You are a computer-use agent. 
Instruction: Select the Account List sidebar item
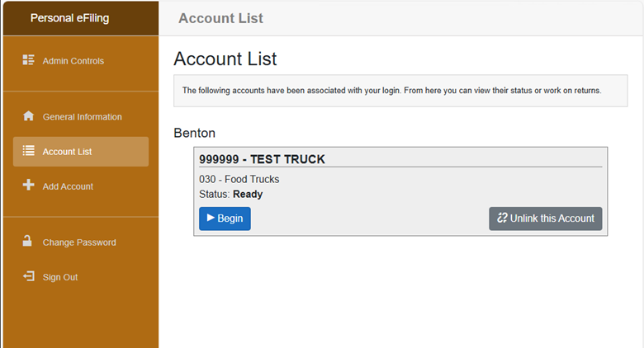[67, 152]
